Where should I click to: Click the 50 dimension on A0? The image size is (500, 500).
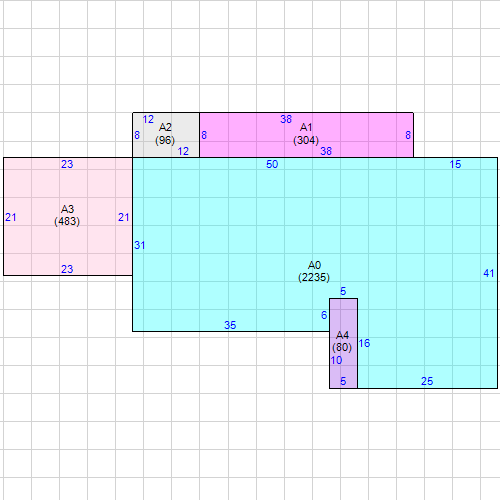(272, 164)
